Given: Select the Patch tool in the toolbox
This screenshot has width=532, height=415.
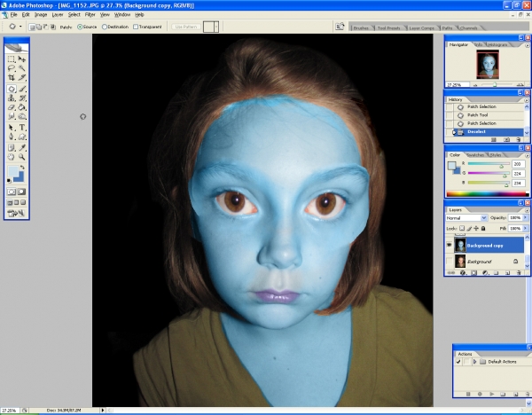Looking at the screenshot, I should point(12,89).
